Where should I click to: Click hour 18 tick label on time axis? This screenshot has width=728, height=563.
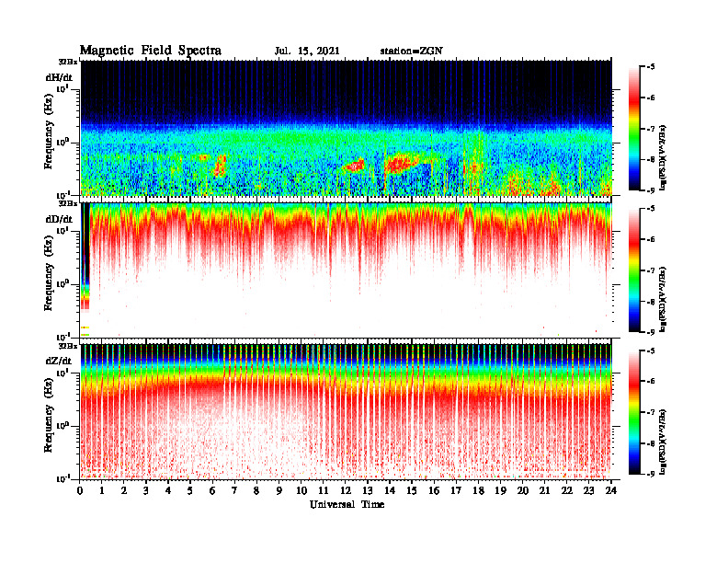[x=478, y=490]
